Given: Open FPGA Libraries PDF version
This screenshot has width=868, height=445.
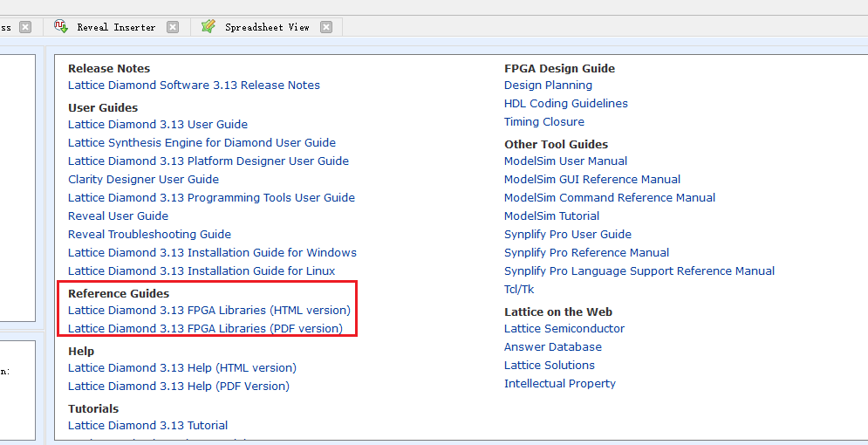Looking at the screenshot, I should point(205,328).
